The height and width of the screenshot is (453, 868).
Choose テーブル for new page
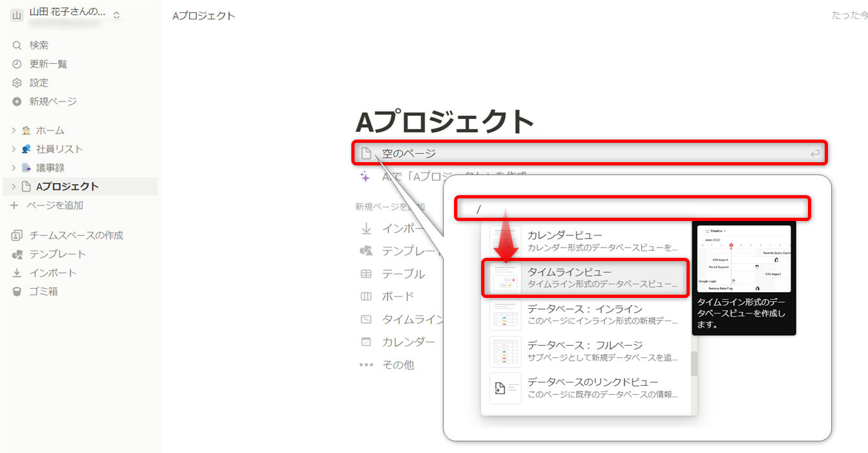(x=403, y=274)
